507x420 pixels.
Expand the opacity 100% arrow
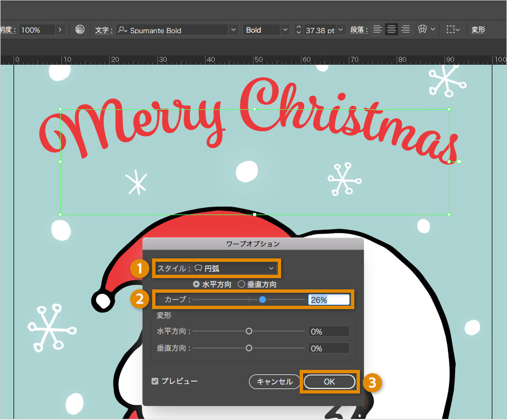[x=60, y=30]
